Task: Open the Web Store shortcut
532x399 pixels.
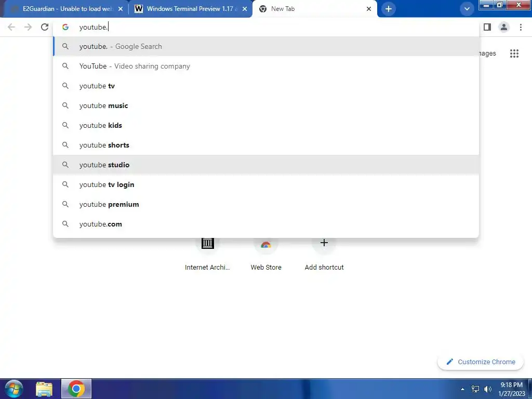Action: pyautogui.click(x=266, y=255)
